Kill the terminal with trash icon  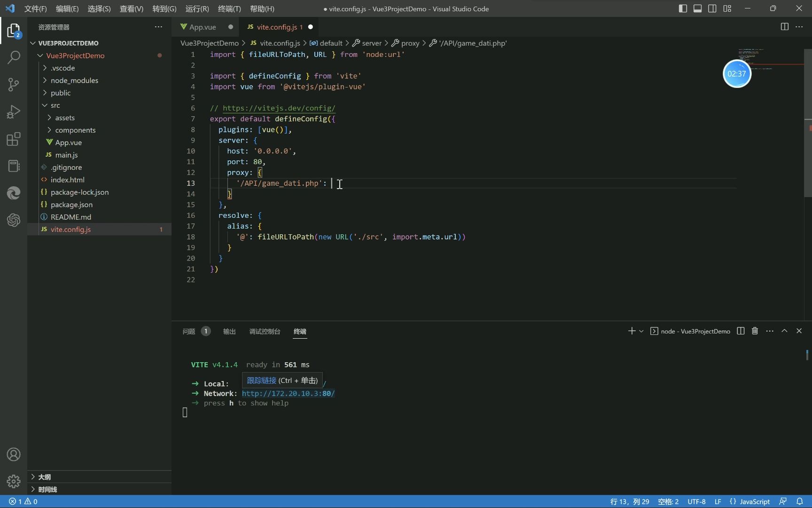pos(755,331)
